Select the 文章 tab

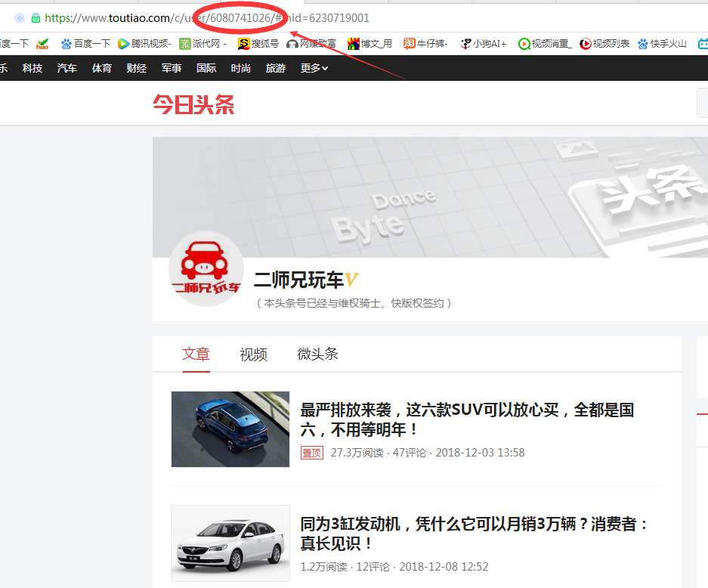tap(196, 354)
